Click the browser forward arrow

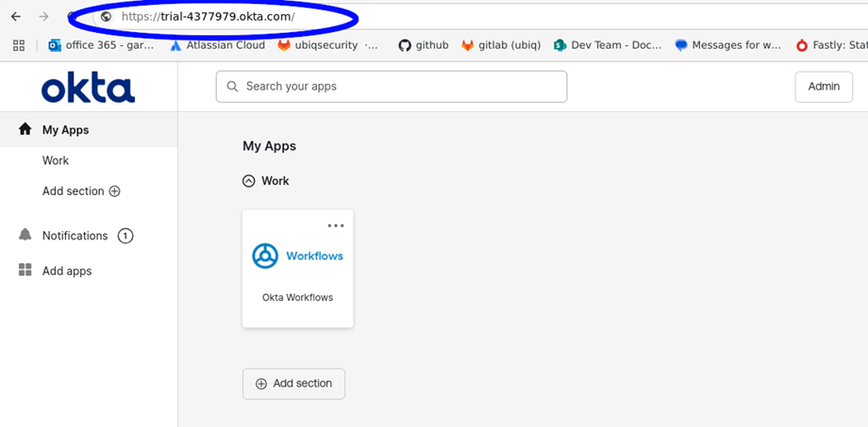point(43,17)
